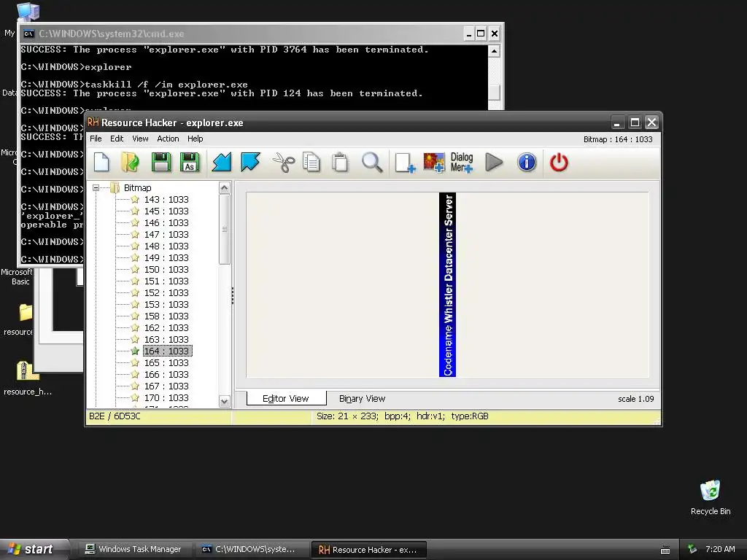This screenshot has width=747, height=560.
Task: Switch to Windows Task Manager taskbar button
Action: 133,549
